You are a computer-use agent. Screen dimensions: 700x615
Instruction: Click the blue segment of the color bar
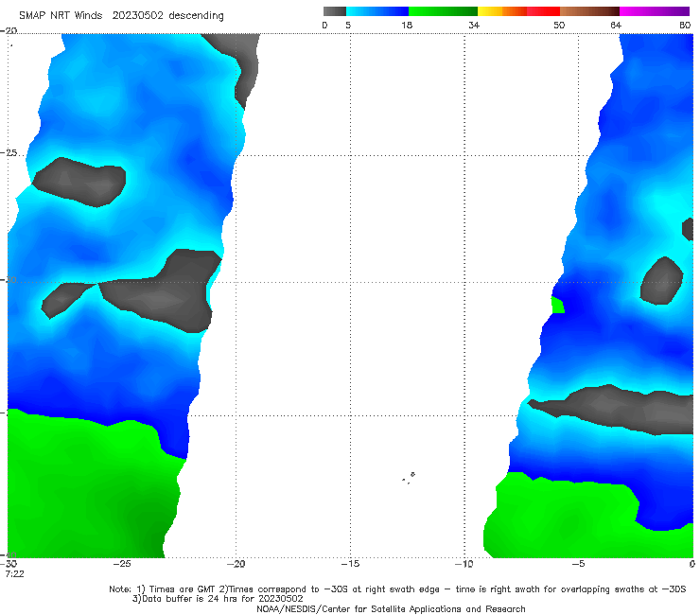pyautogui.click(x=377, y=11)
